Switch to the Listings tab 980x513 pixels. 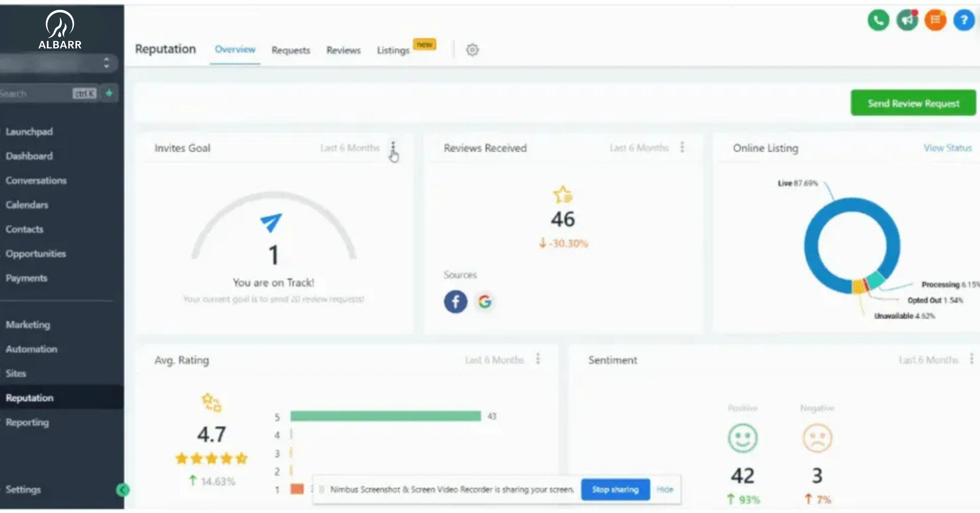tap(393, 50)
